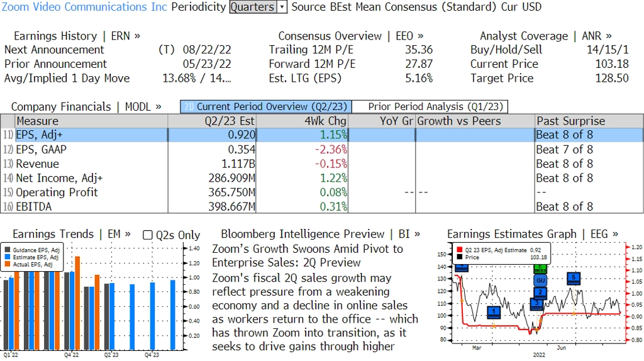Click Next Announcement date 08/22/22

click(x=207, y=50)
